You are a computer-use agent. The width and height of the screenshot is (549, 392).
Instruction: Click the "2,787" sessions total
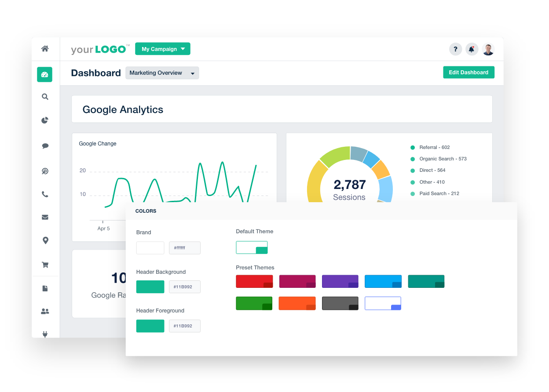pos(350,185)
